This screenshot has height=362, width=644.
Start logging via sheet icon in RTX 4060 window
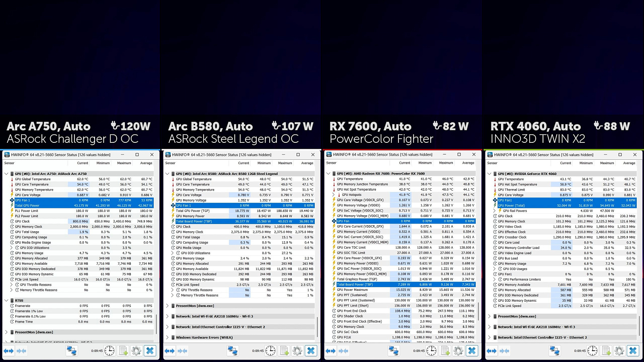pos(606,351)
